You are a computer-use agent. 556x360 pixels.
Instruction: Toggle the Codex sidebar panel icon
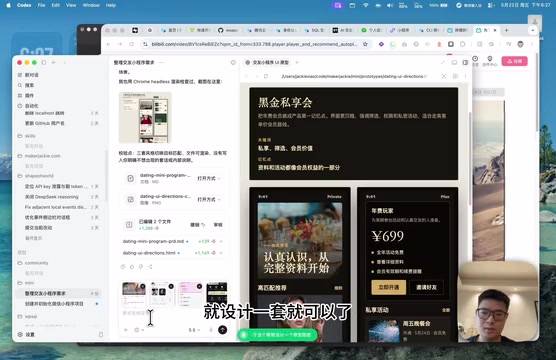click(44, 62)
